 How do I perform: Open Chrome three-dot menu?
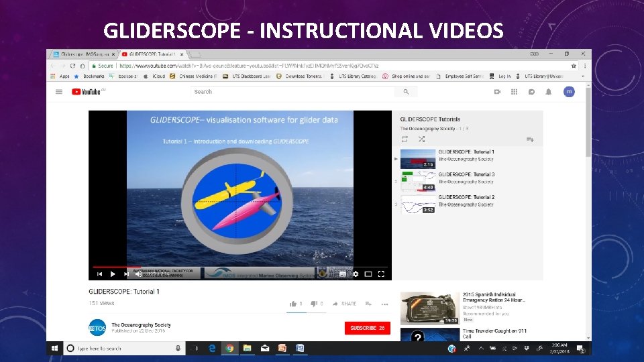pos(585,66)
